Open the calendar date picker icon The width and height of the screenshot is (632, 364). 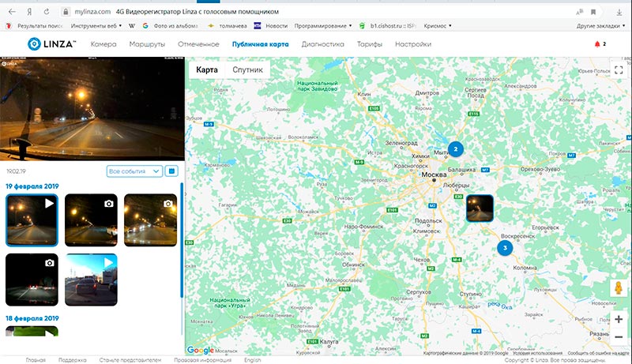pos(172,171)
